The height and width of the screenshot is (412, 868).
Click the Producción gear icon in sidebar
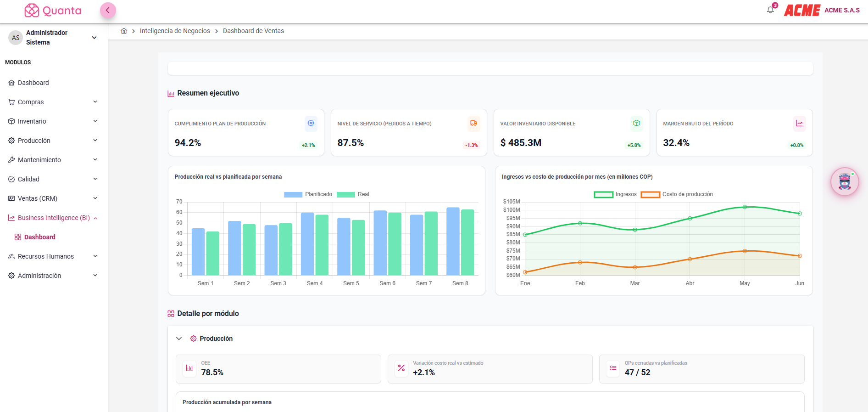coord(11,141)
